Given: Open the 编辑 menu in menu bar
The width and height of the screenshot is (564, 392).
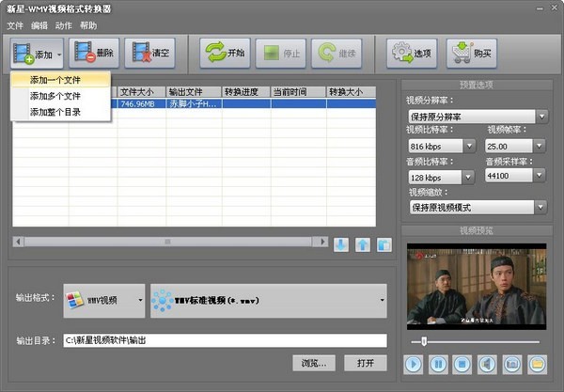Looking at the screenshot, I should (x=39, y=25).
